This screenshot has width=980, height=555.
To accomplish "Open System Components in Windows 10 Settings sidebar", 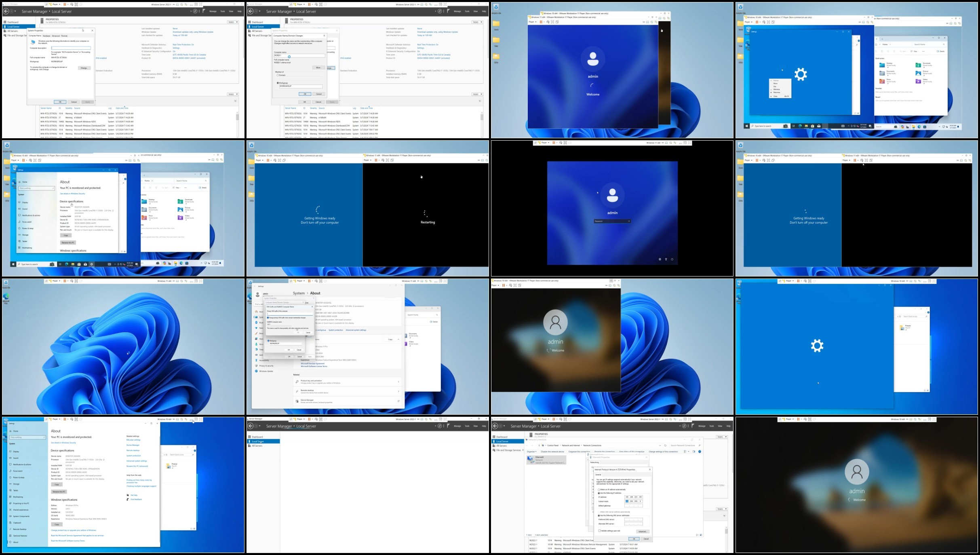I will tap(21, 516).
